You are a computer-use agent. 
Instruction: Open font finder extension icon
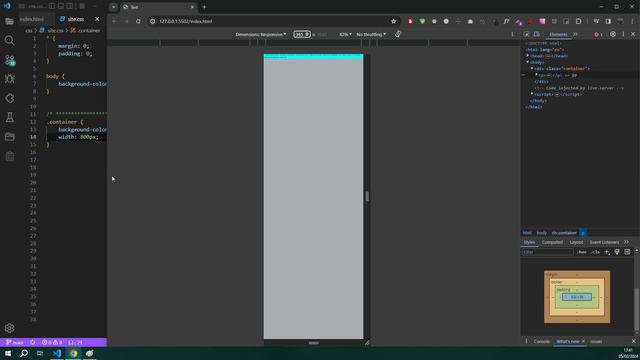[507, 21]
